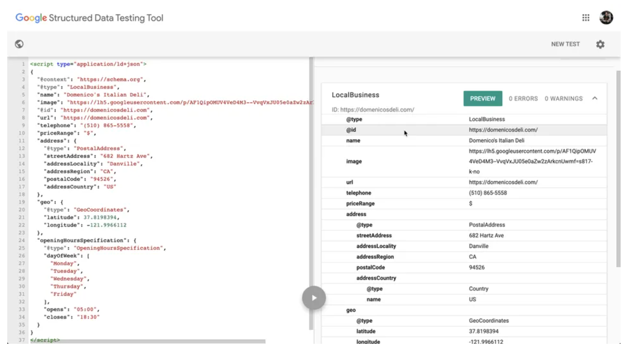The width and height of the screenshot is (630, 364).
Task: Click "Friday" in the code editor
Action: [64, 294]
